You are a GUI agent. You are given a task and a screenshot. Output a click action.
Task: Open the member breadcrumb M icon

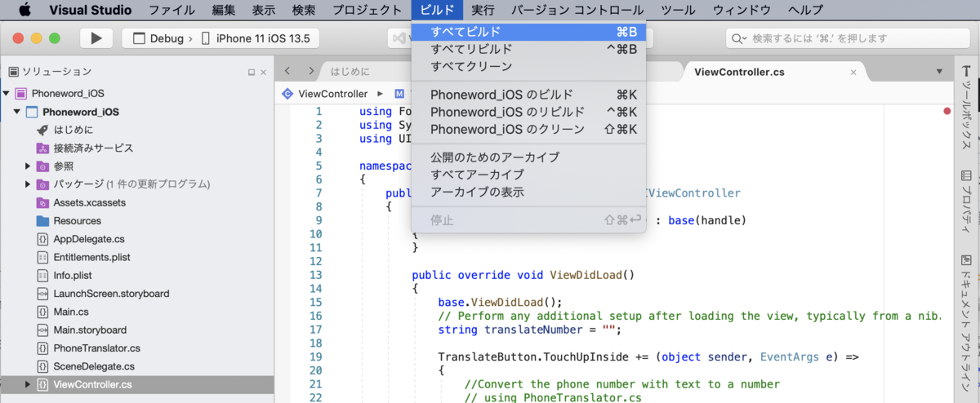tap(399, 94)
